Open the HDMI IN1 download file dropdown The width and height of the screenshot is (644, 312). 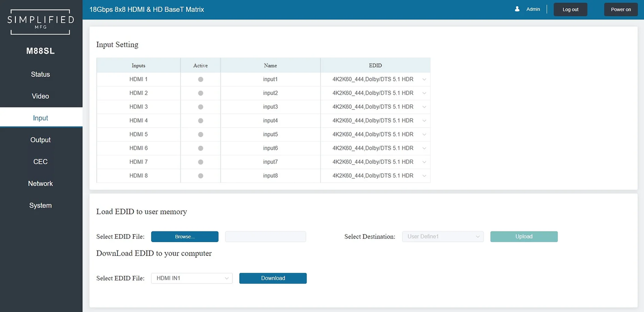192,278
